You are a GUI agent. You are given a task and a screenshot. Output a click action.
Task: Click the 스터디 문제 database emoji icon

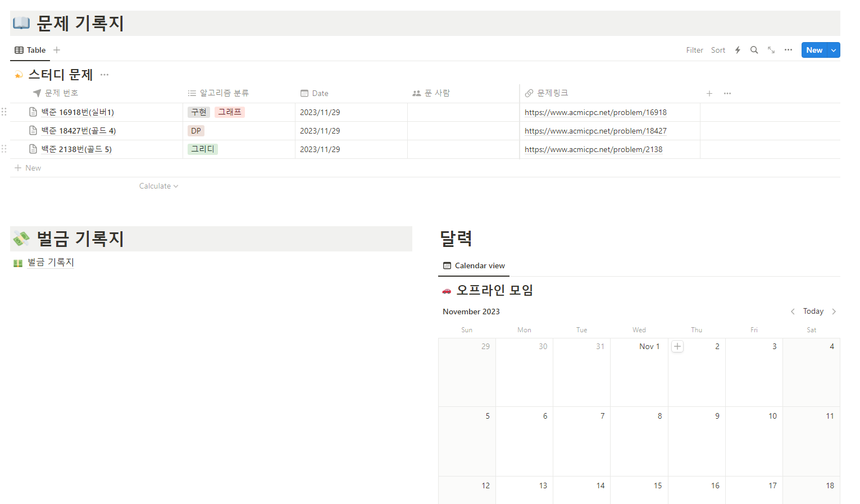tap(19, 75)
